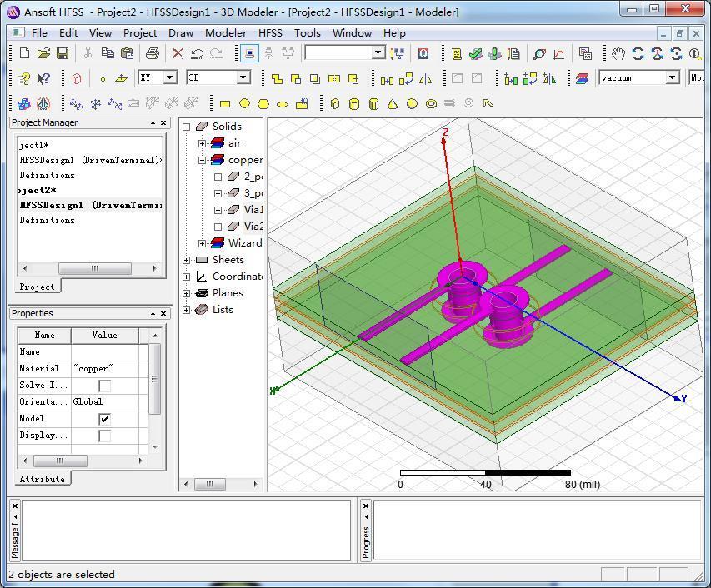
Task: Click the red X Delete icon
Action: point(178,53)
